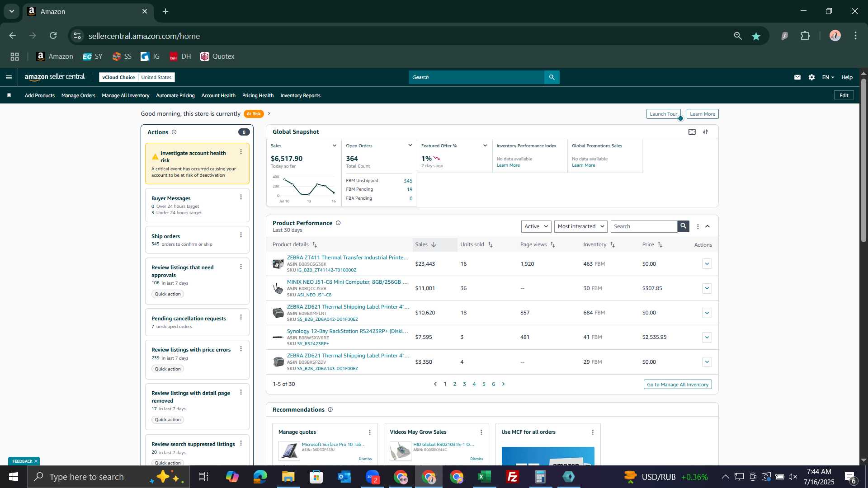
Task: Open Automate Pricing navigation item
Action: (175, 95)
